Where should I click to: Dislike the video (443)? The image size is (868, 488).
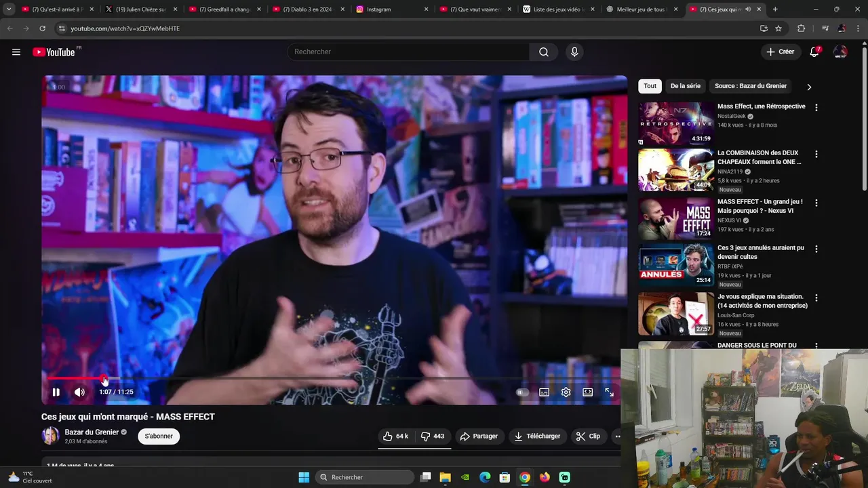tap(433, 436)
